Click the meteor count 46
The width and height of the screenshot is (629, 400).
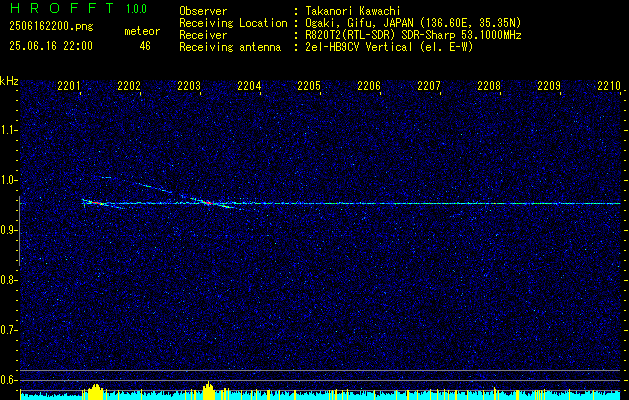pos(145,46)
